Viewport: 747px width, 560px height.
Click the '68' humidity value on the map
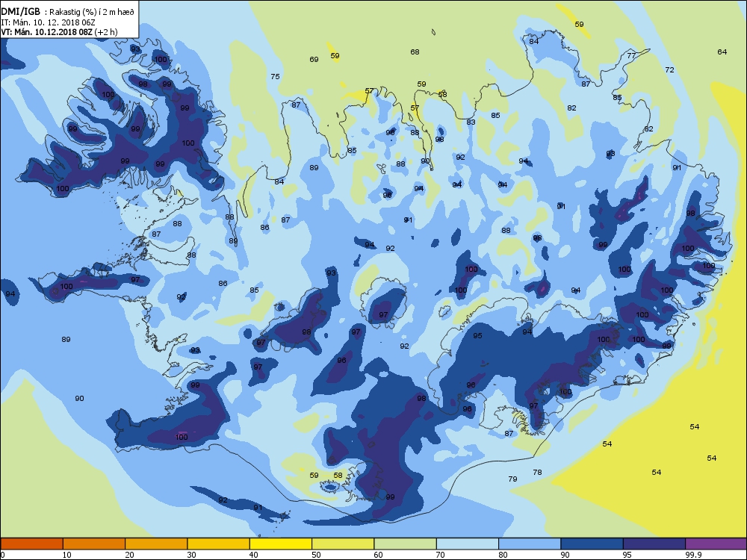[x=415, y=52]
